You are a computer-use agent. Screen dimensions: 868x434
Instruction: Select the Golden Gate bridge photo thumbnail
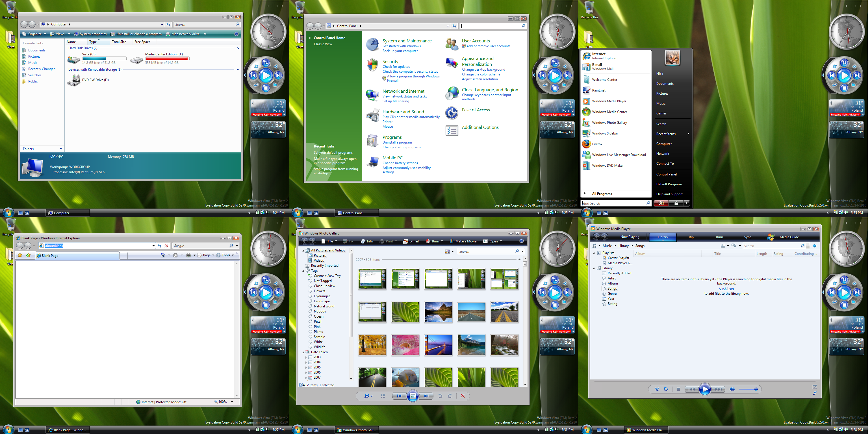tap(438, 345)
